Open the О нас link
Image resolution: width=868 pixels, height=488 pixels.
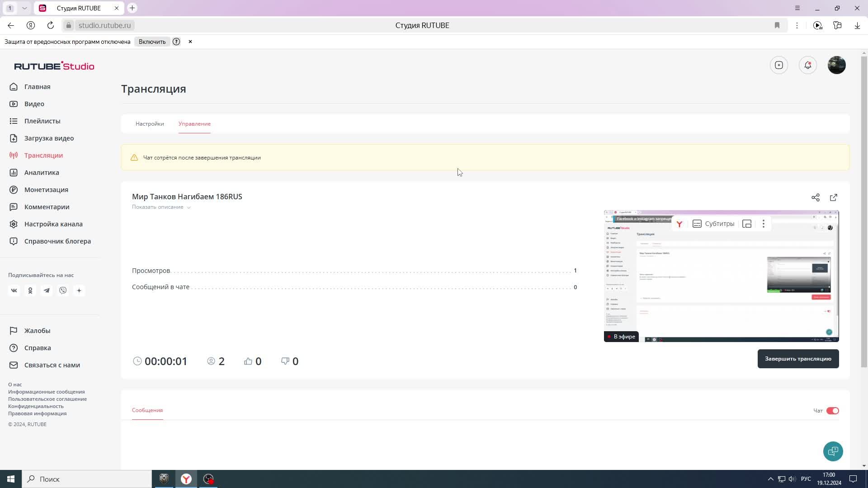15,385
